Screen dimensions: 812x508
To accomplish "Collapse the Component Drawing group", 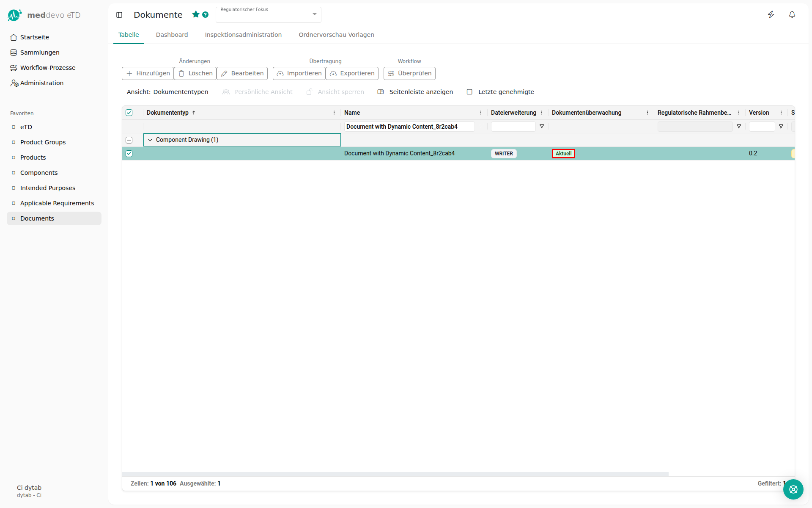I will point(150,140).
